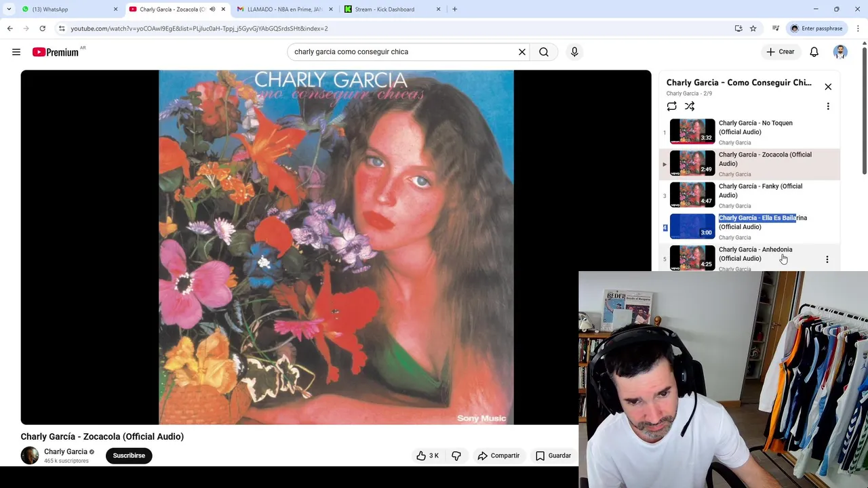Close the playlist panel with X
Screen dimensions: 868x488
coord(828,87)
